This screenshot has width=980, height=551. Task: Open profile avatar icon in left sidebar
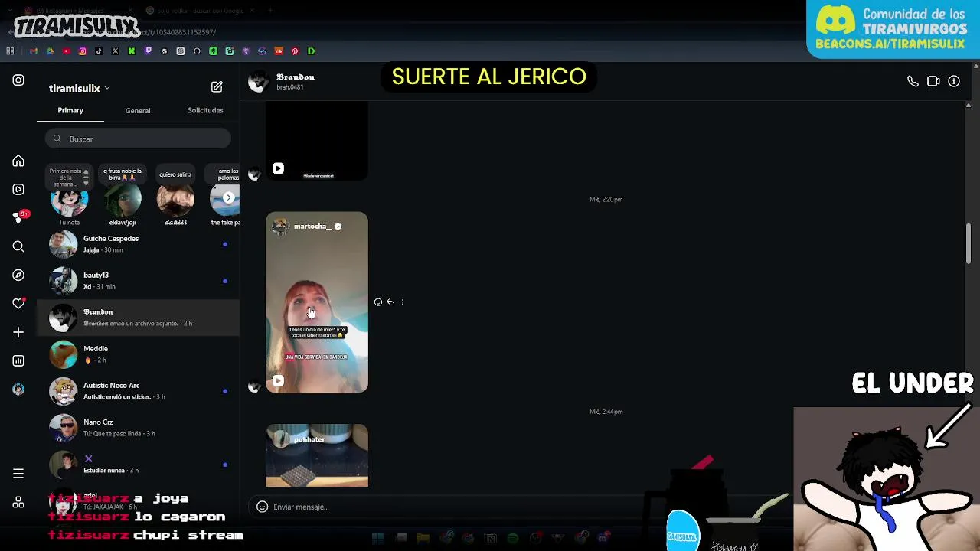pos(18,389)
